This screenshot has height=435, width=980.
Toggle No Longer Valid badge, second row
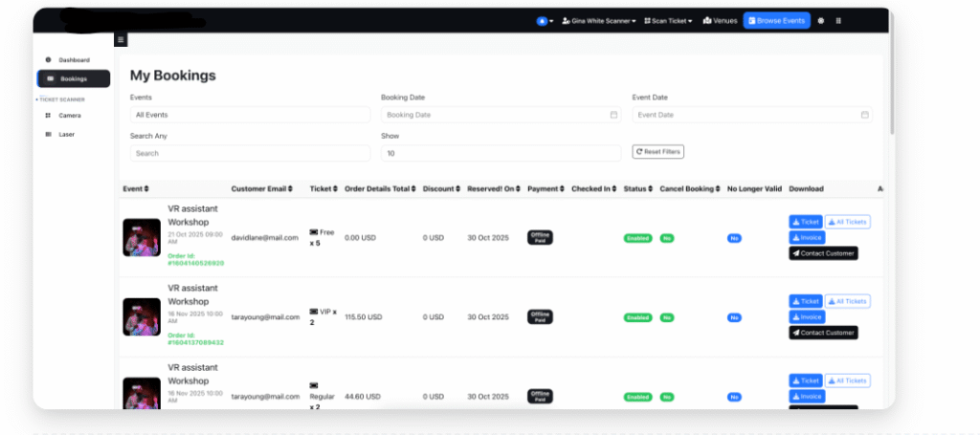tap(734, 317)
